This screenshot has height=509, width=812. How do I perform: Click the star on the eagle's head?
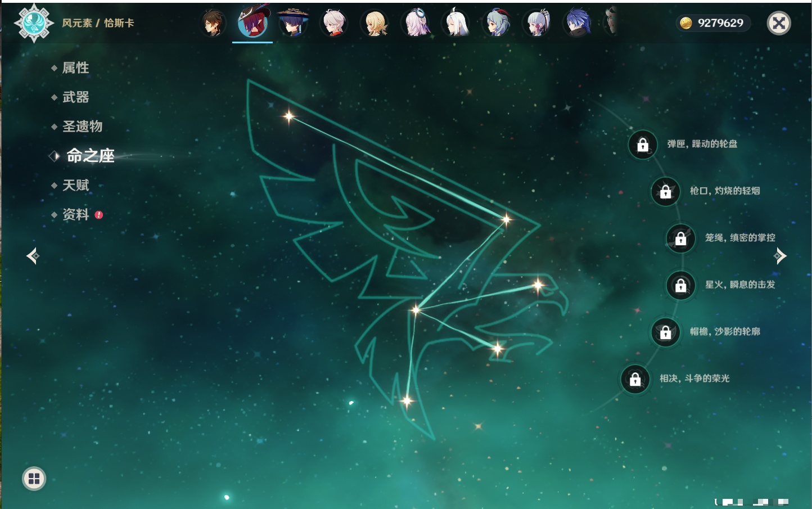tap(538, 285)
